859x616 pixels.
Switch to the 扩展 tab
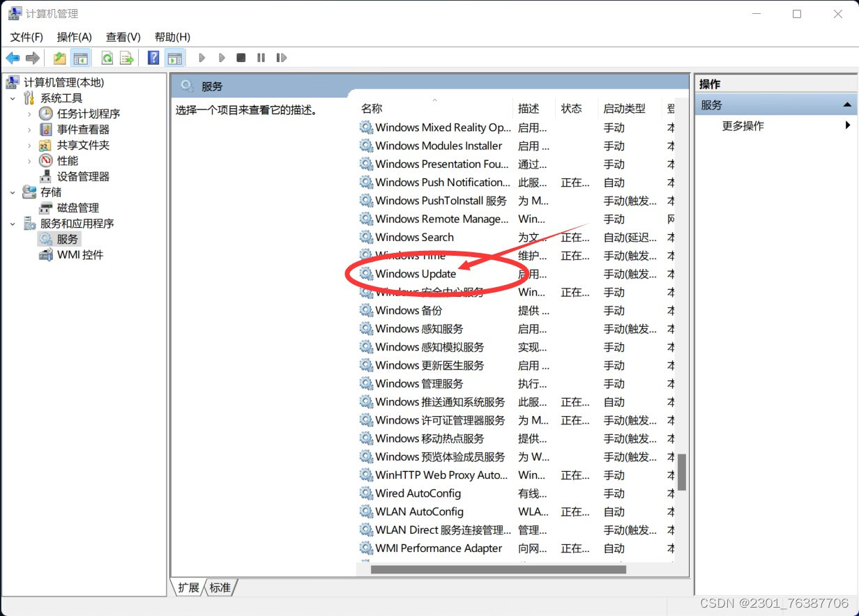click(x=188, y=587)
